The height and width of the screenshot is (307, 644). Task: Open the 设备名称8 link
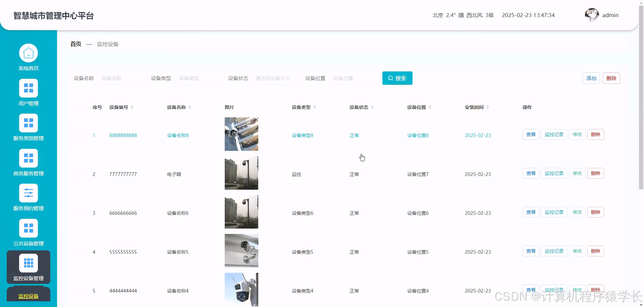pyautogui.click(x=177, y=135)
